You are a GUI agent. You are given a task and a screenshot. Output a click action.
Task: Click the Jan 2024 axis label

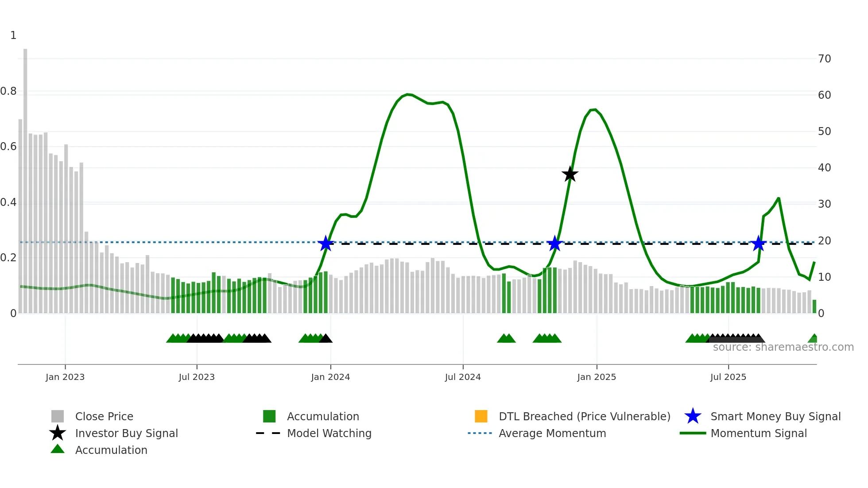(x=330, y=377)
